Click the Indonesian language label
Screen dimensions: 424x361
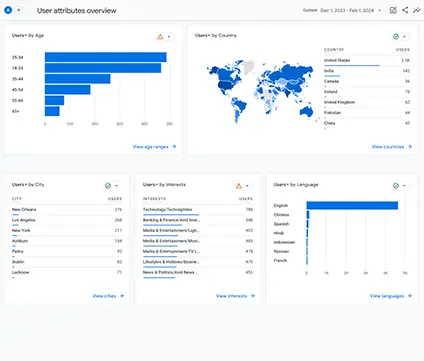click(284, 242)
